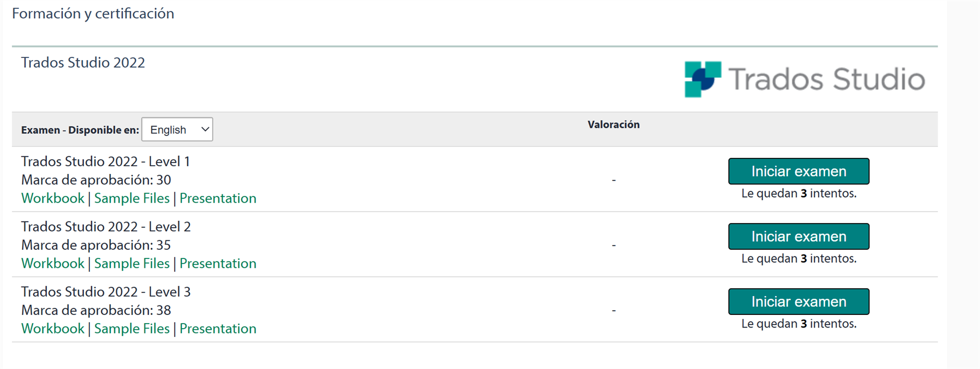Click the Valoración dash for Level 1

point(613,180)
